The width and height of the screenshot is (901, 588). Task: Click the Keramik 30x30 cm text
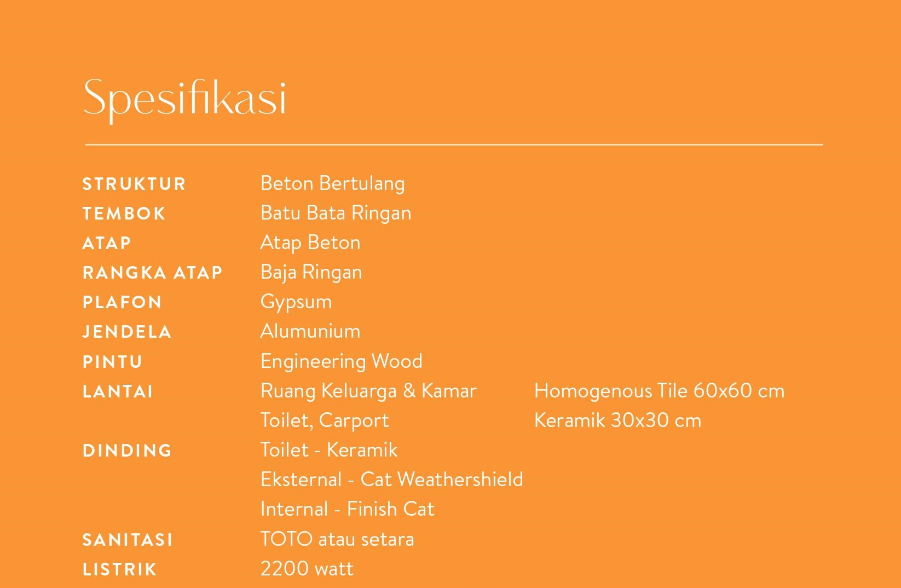617,420
